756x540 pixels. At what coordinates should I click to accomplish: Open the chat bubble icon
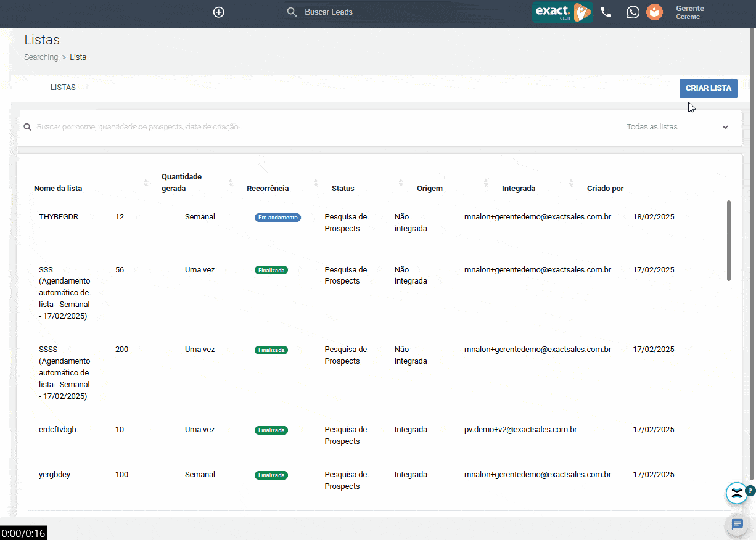(738, 524)
